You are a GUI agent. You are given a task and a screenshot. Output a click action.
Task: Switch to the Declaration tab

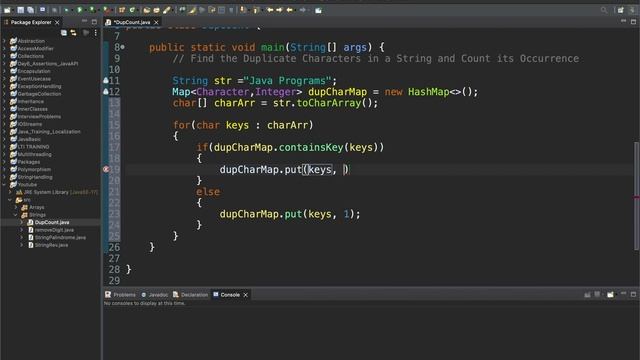pyautogui.click(x=191, y=295)
